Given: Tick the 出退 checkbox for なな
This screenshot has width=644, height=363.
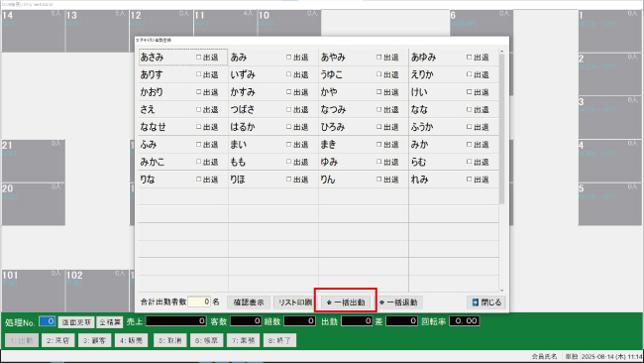Looking at the screenshot, I should [x=469, y=109].
